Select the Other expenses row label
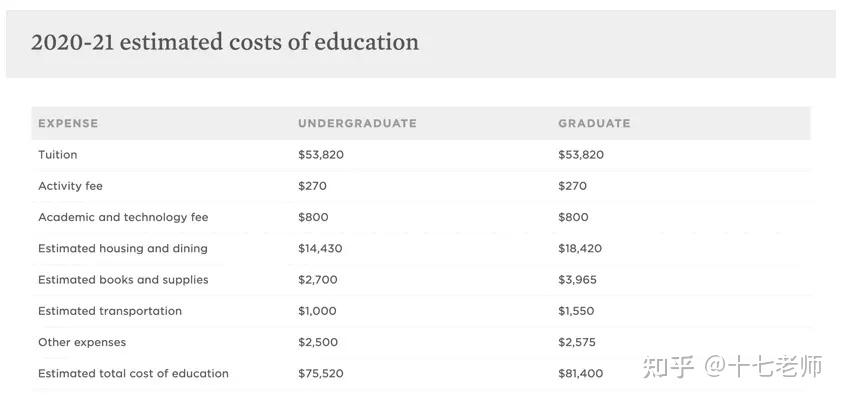The image size is (844, 400). [82, 342]
